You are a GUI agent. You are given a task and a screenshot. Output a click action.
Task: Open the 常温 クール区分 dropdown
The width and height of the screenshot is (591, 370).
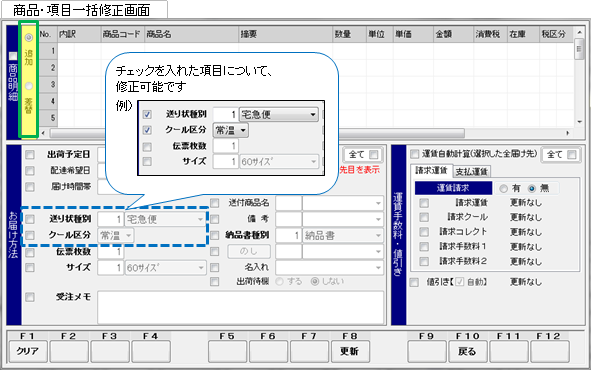click(129, 235)
